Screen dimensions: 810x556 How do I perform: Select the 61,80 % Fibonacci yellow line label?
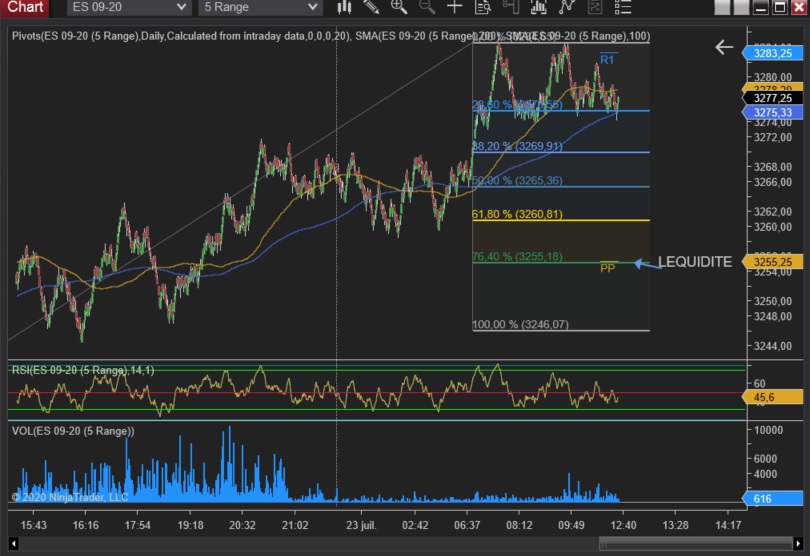(x=517, y=214)
